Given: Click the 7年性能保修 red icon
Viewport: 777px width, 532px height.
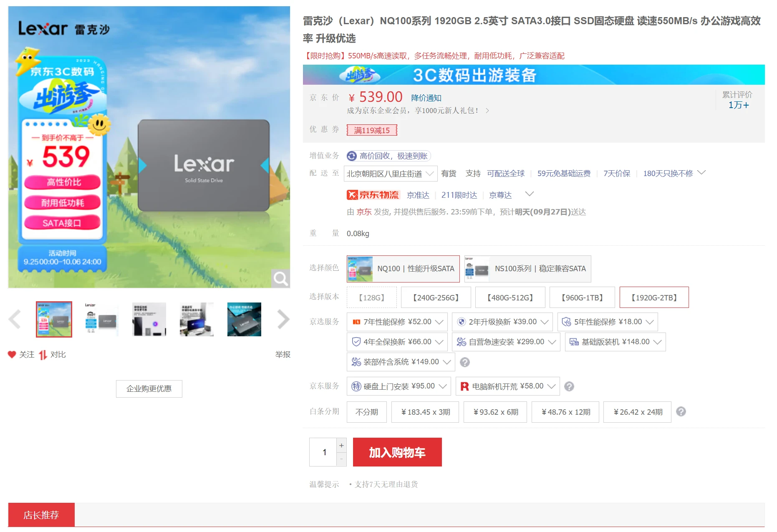Looking at the screenshot, I should tap(356, 322).
